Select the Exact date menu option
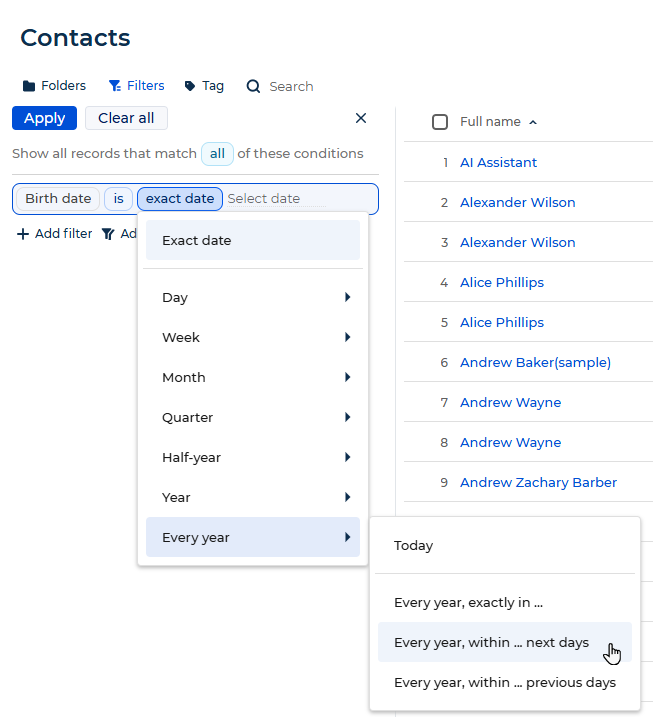Image resolution: width=653 pixels, height=717 pixels. click(253, 241)
